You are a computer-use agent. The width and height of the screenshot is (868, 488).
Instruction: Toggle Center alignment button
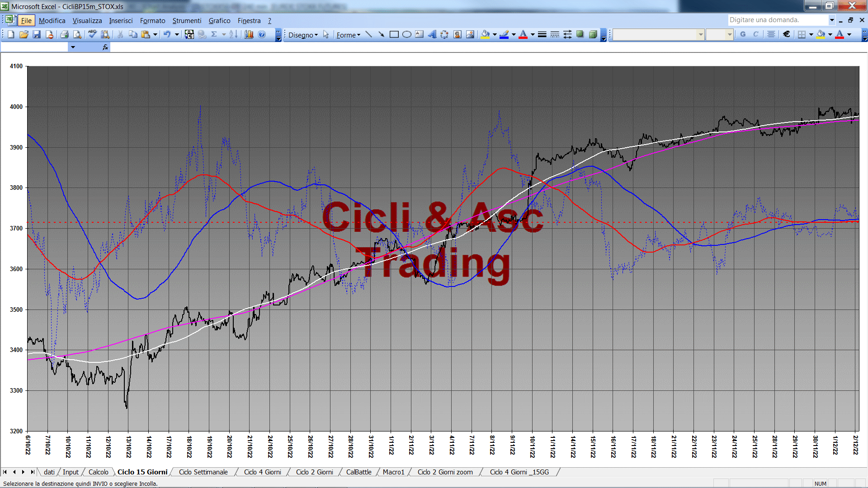coord(771,34)
